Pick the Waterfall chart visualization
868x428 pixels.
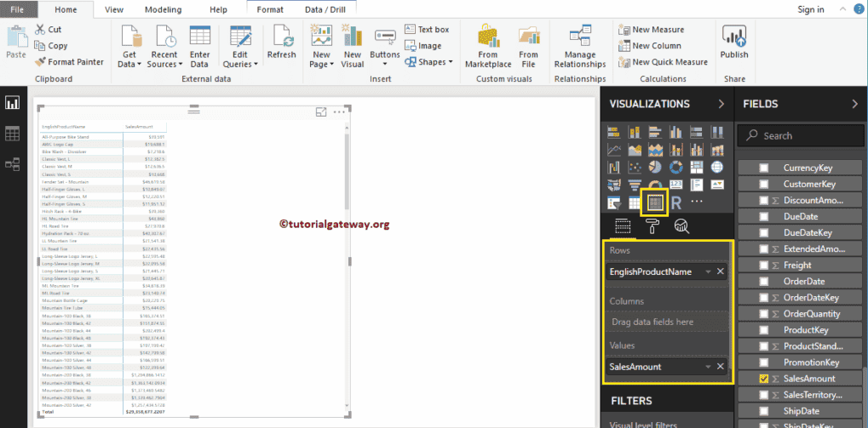point(613,167)
